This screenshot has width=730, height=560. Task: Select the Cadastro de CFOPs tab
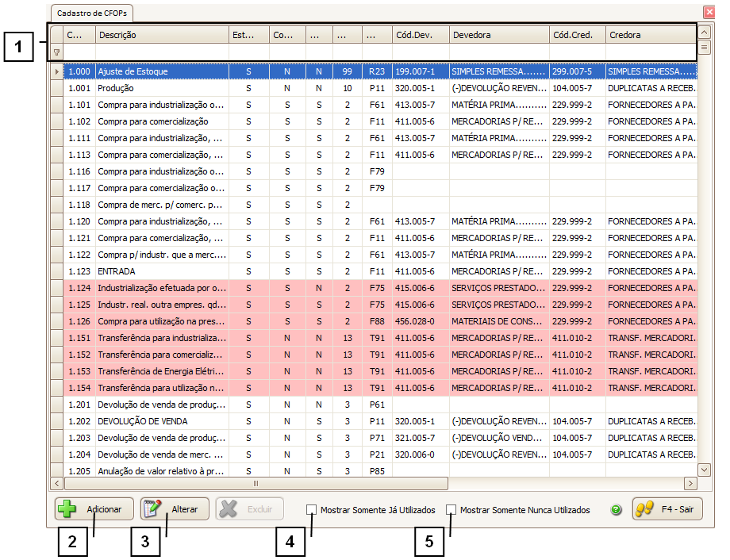pyautogui.click(x=92, y=13)
